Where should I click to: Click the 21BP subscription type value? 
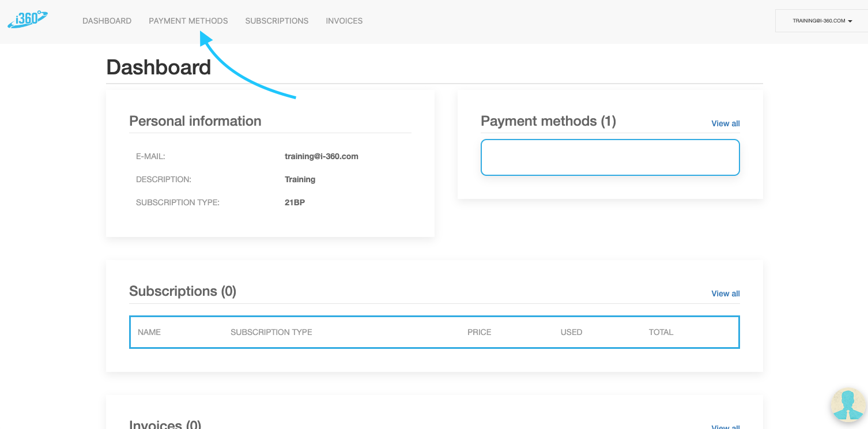pos(295,202)
